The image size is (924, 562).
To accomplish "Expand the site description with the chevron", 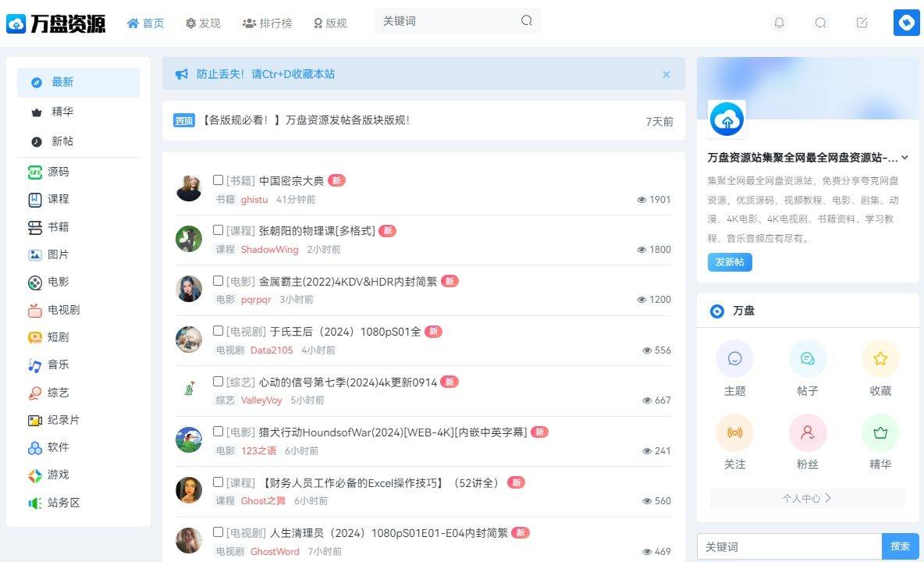I will (x=904, y=158).
